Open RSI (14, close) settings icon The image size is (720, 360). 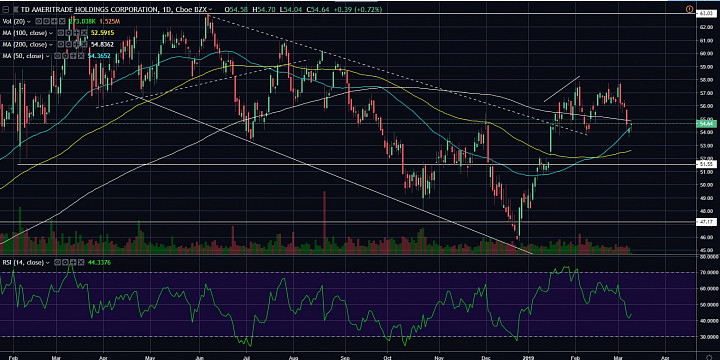(x=65, y=263)
